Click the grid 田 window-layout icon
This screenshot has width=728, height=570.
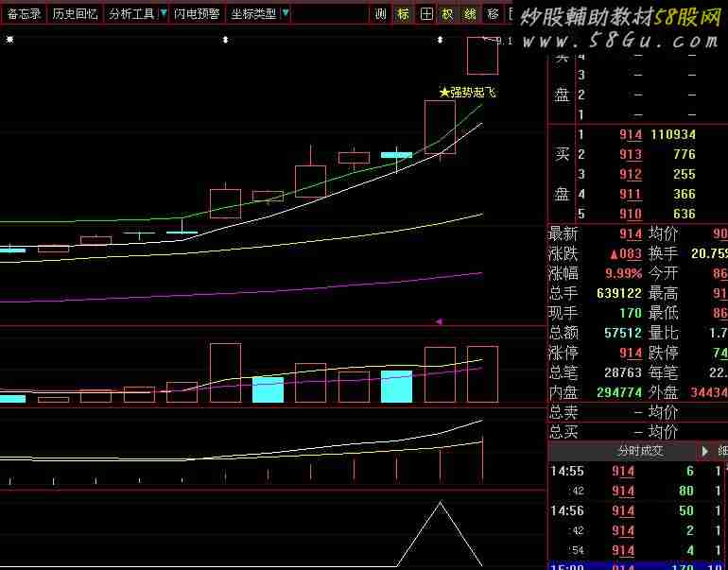426,14
